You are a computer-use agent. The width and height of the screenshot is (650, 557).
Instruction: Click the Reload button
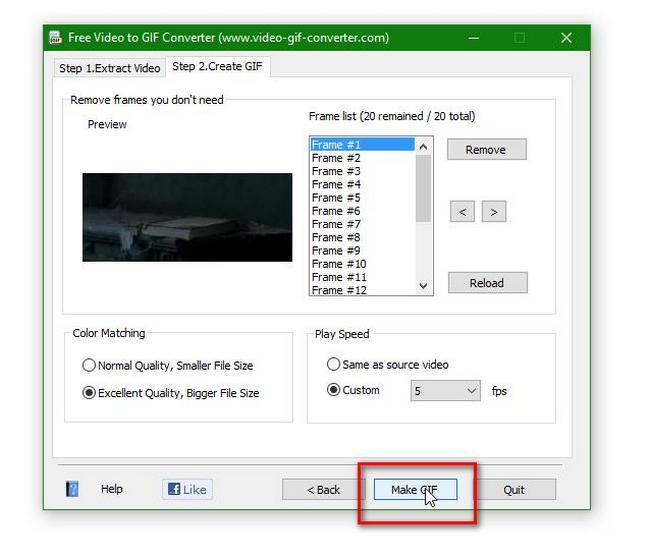pos(488,283)
